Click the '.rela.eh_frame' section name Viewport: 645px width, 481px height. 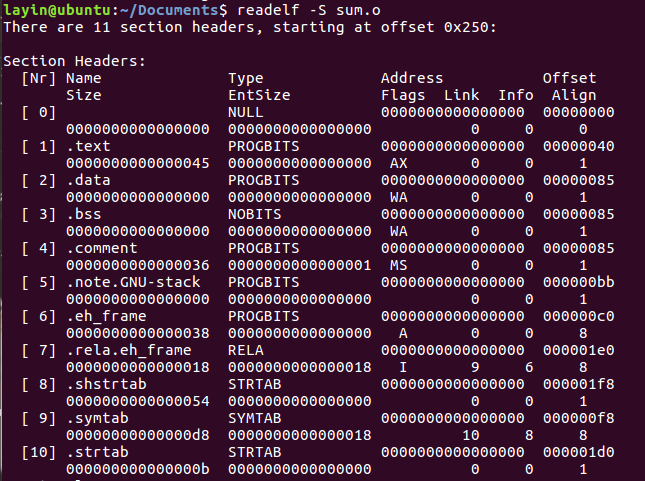pyautogui.click(x=128, y=351)
